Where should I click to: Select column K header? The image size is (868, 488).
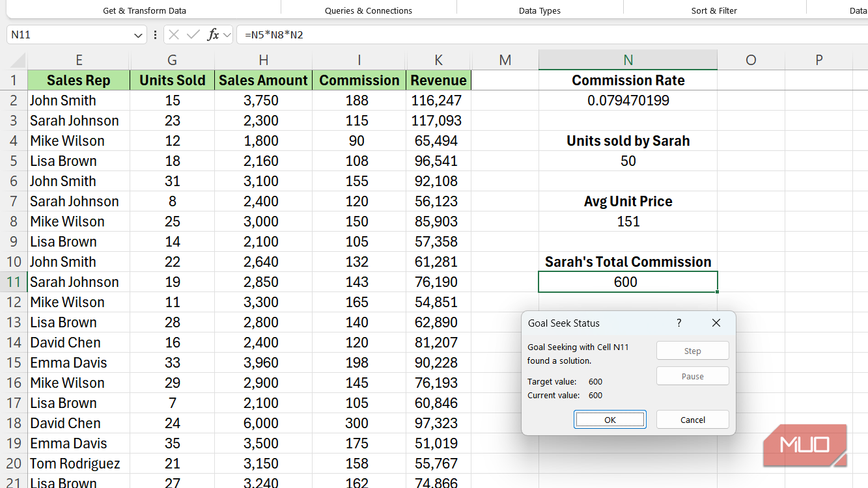pyautogui.click(x=438, y=60)
